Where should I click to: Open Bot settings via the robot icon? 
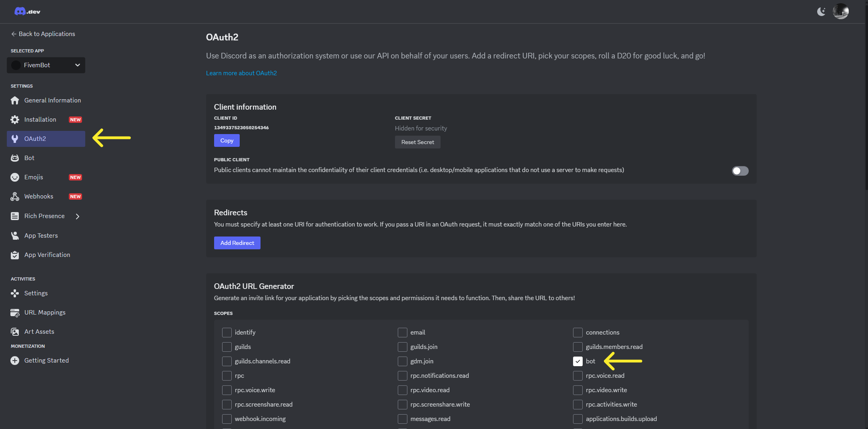click(x=15, y=158)
